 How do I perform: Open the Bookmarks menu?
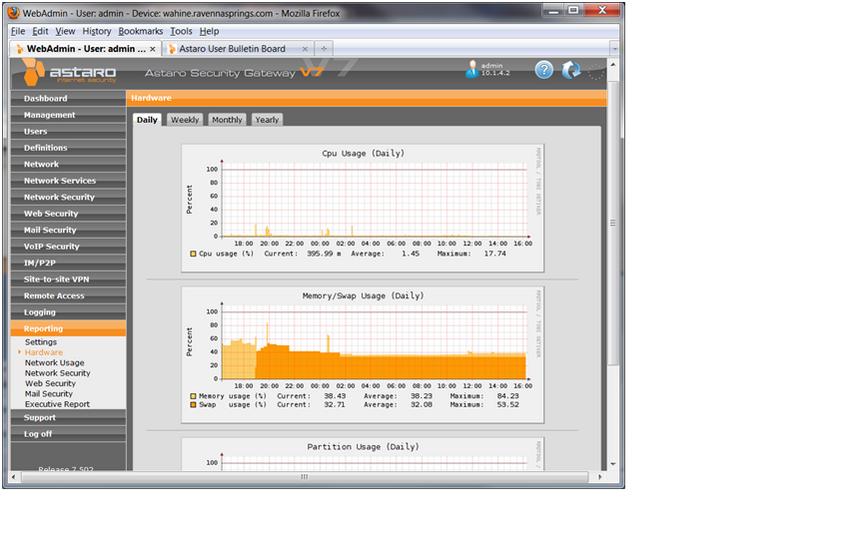[x=140, y=31]
